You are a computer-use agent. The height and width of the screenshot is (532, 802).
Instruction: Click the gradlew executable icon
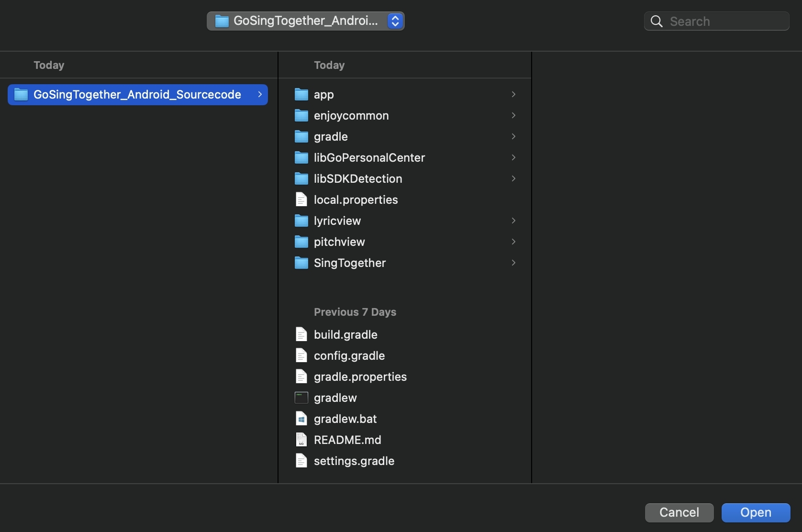click(x=301, y=398)
